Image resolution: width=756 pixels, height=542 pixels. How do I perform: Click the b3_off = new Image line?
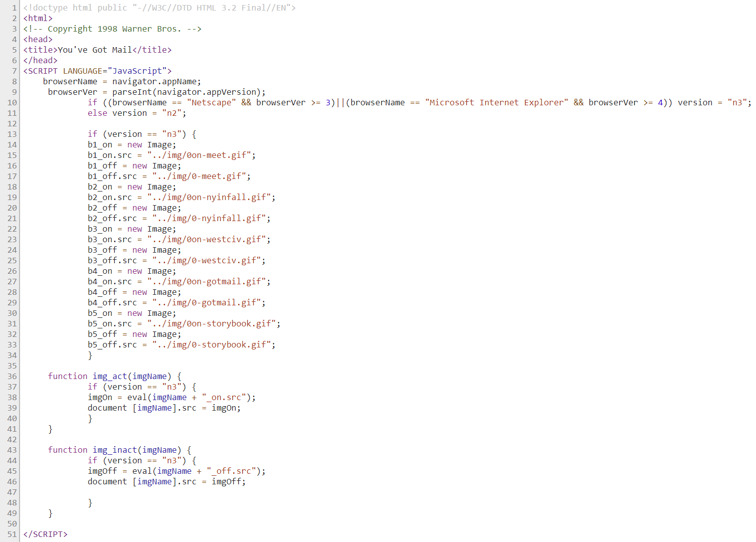point(134,250)
